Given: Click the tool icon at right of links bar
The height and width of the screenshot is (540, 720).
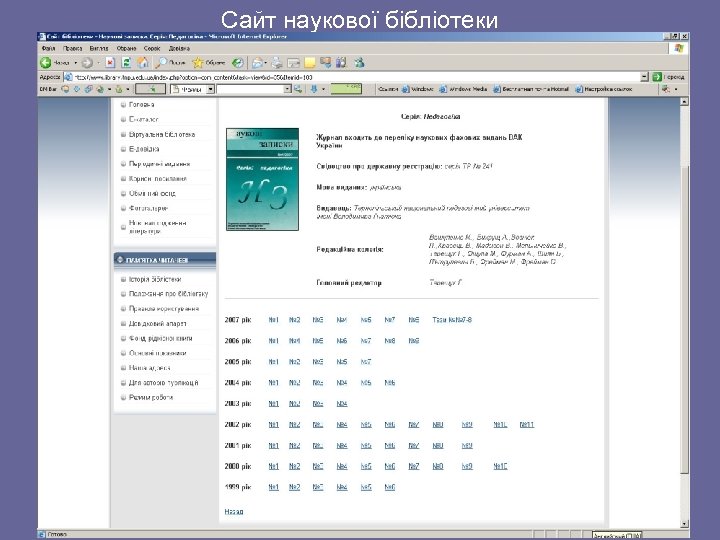Looking at the screenshot, I should point(666,89).
